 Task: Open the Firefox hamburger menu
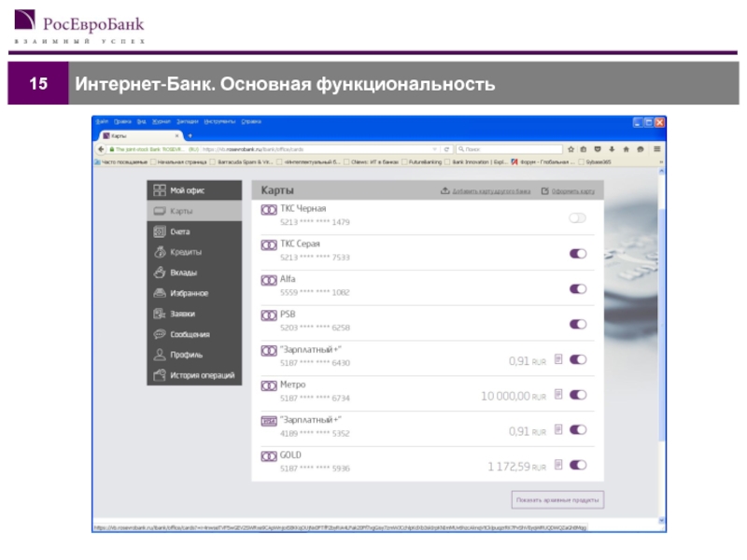click(657, 149)
